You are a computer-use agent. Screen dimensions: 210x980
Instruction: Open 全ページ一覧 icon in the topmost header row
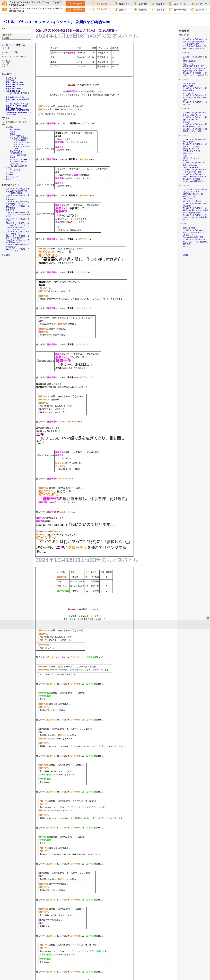pyautogui.click(x=171, y=4)
